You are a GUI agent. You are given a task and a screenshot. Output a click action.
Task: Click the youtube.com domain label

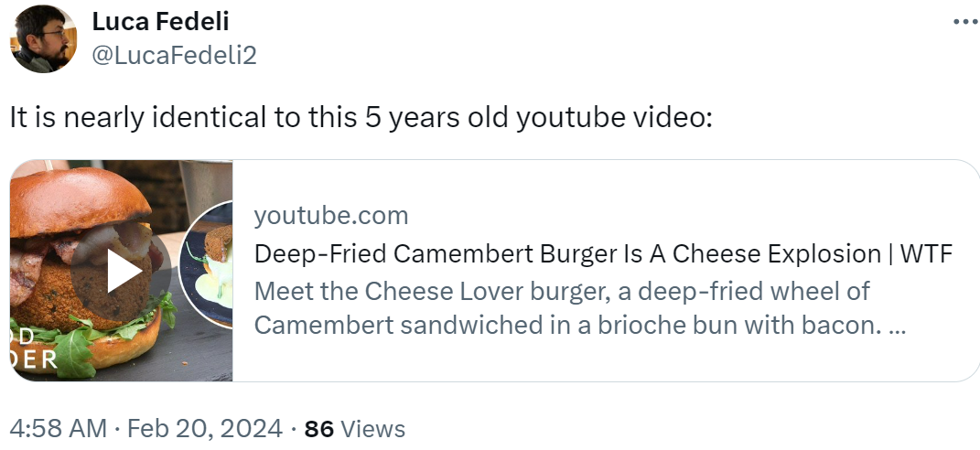(330, 216)
